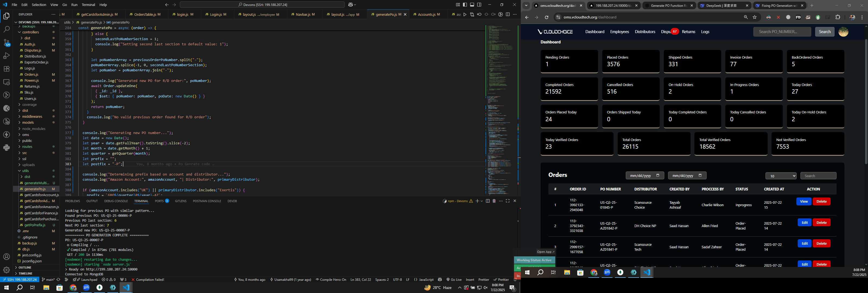
Task: Click the split terminal icon
Action: click(x=488, y=201)
